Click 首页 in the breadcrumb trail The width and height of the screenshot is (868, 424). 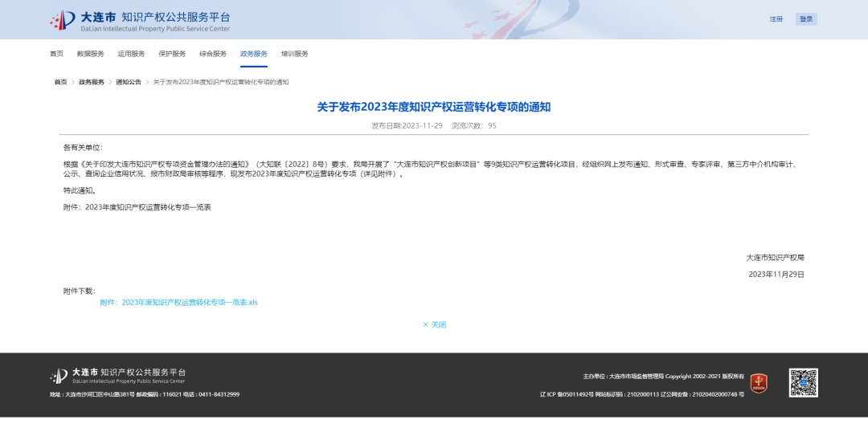coord(61,82)
